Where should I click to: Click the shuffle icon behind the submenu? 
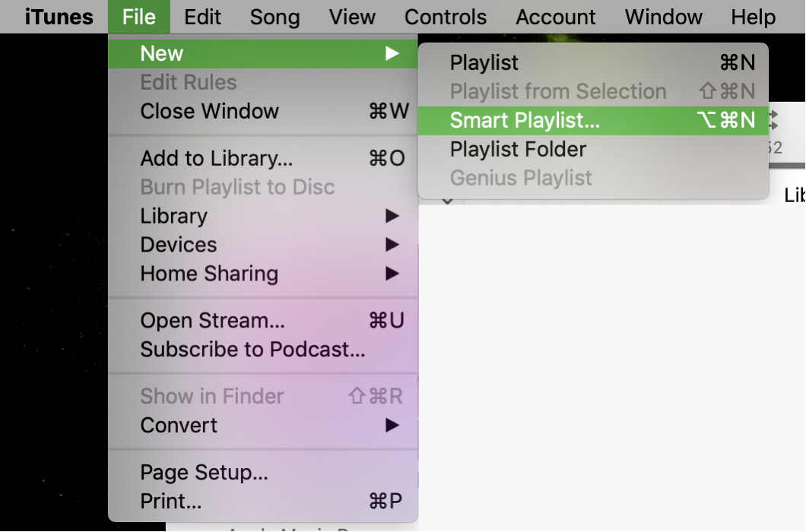pyautogui.click(x=773, y=120)
